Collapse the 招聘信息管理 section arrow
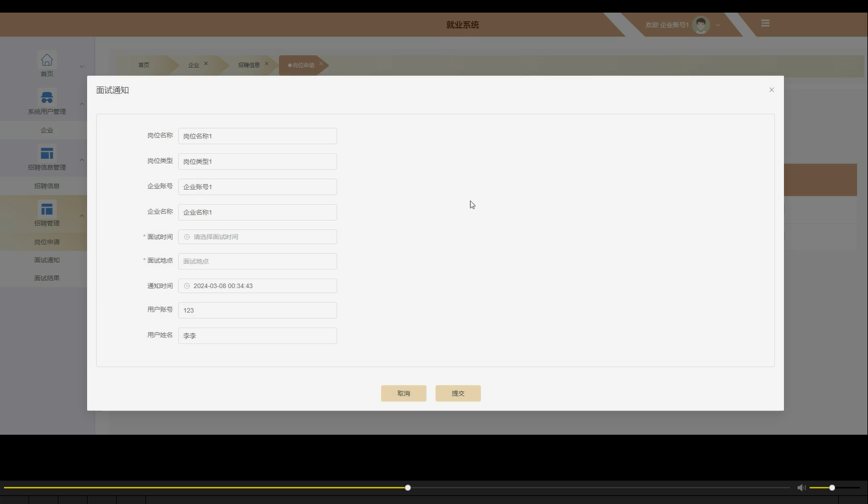 pyautogui.click(x=81, y=160)
